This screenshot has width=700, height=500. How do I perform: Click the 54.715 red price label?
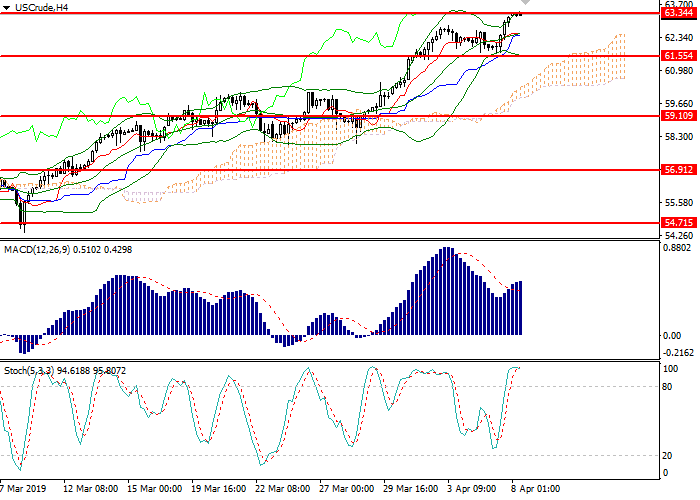(679, 223)
